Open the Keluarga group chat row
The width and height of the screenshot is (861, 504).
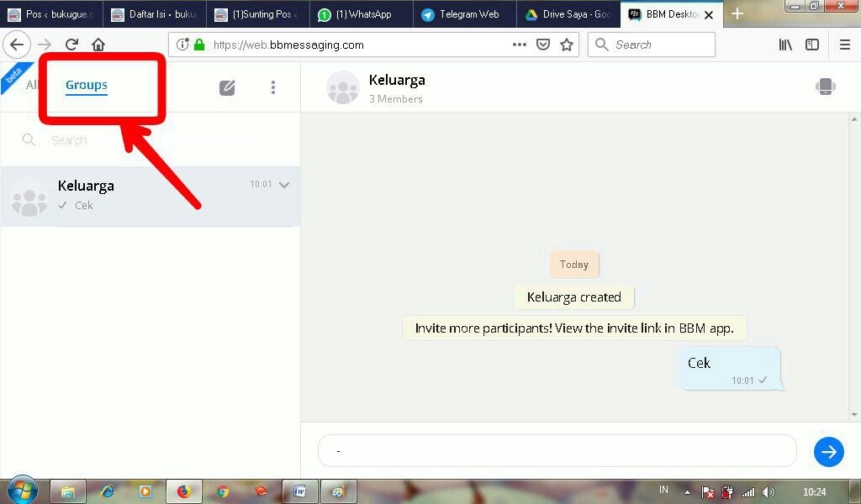[x=150, y=197]
